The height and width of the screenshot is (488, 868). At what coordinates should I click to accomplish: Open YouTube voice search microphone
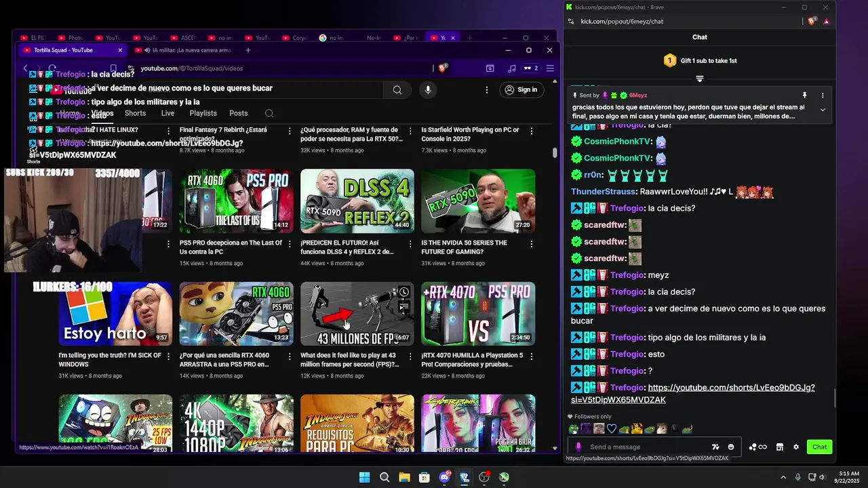427,89
